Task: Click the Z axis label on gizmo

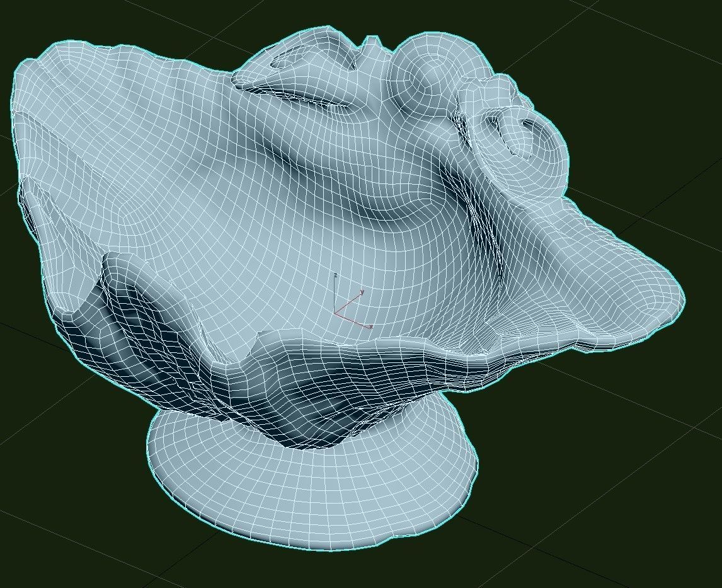Action: pyautogui.click(x=336, y=275)
